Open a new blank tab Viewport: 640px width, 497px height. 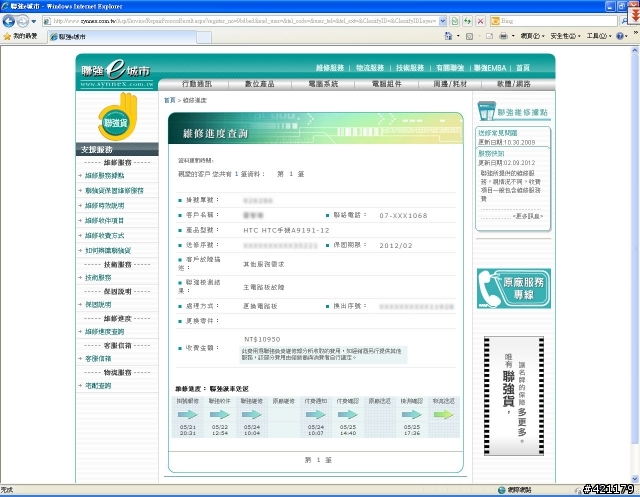204,37
